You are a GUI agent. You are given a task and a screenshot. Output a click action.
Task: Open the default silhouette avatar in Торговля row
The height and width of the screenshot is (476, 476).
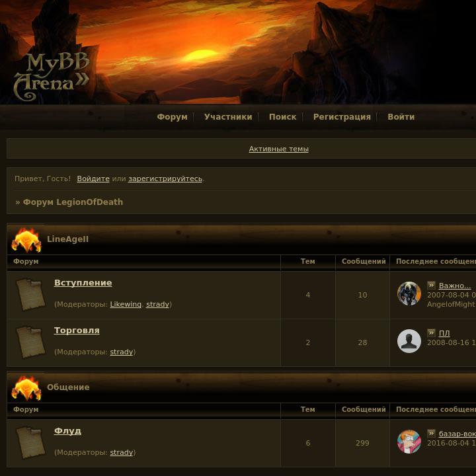point(409,341)
